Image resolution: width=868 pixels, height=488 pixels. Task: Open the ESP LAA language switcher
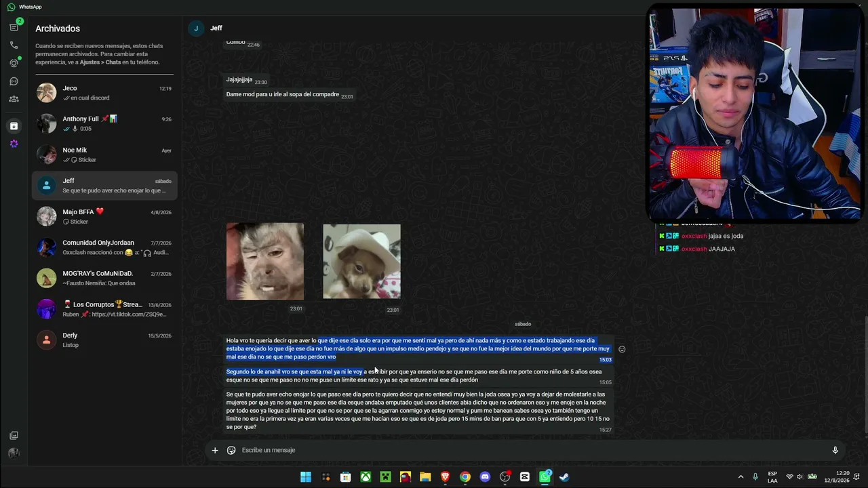click(772, 477)
